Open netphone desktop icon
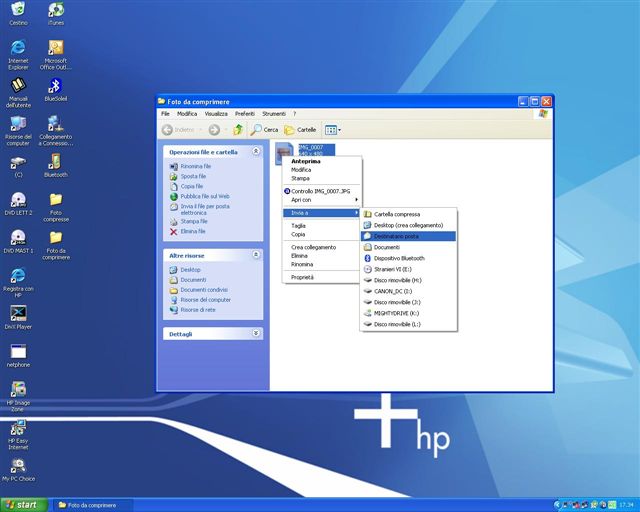640x512 pixels. pyautogui.click(x=18, y=356)
